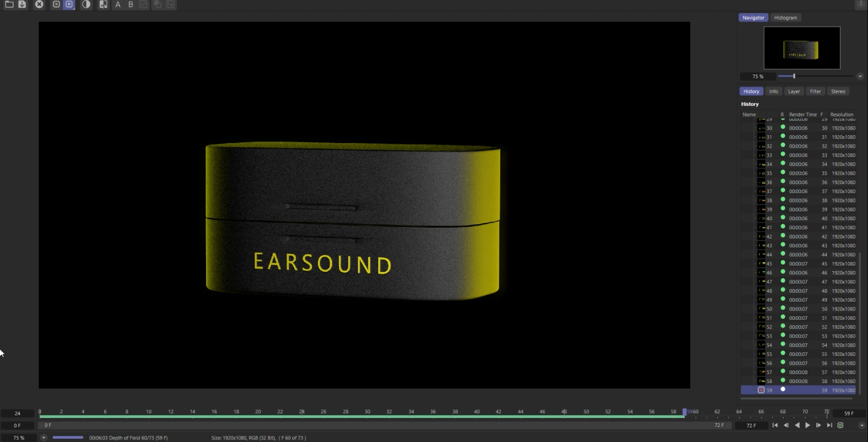Select history row for frame 36
868x442 pixels.
coord(799,182)
